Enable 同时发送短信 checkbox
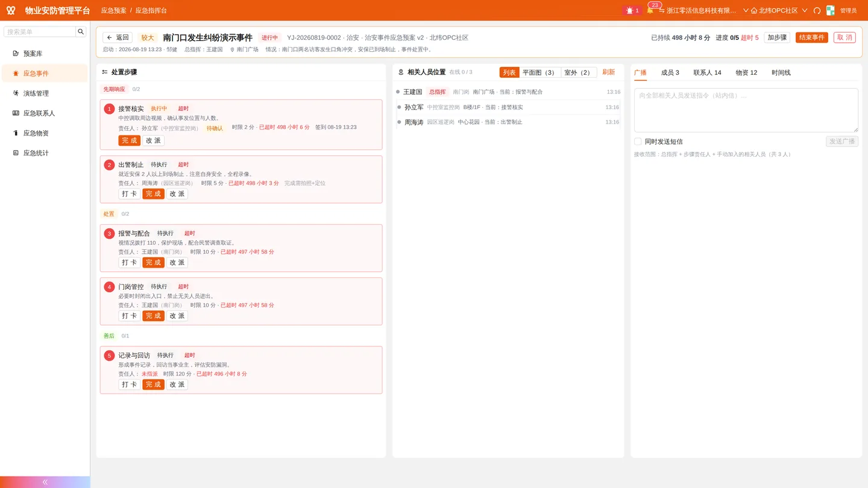 point(638,142)
